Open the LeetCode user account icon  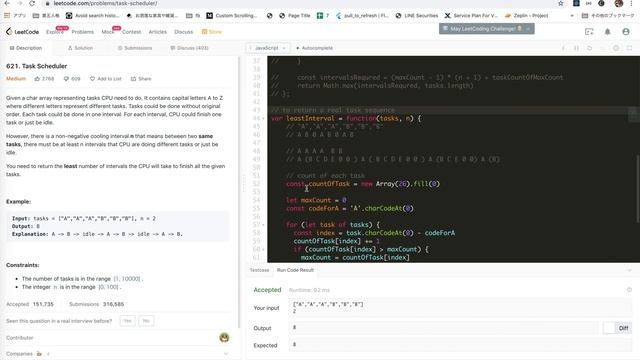coord(626,31)
